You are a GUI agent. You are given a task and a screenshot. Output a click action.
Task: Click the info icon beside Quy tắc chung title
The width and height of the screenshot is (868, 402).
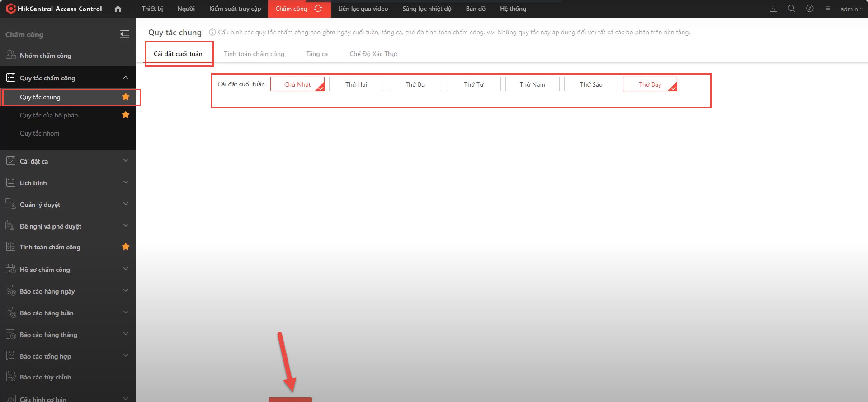(x=212, y=32)
